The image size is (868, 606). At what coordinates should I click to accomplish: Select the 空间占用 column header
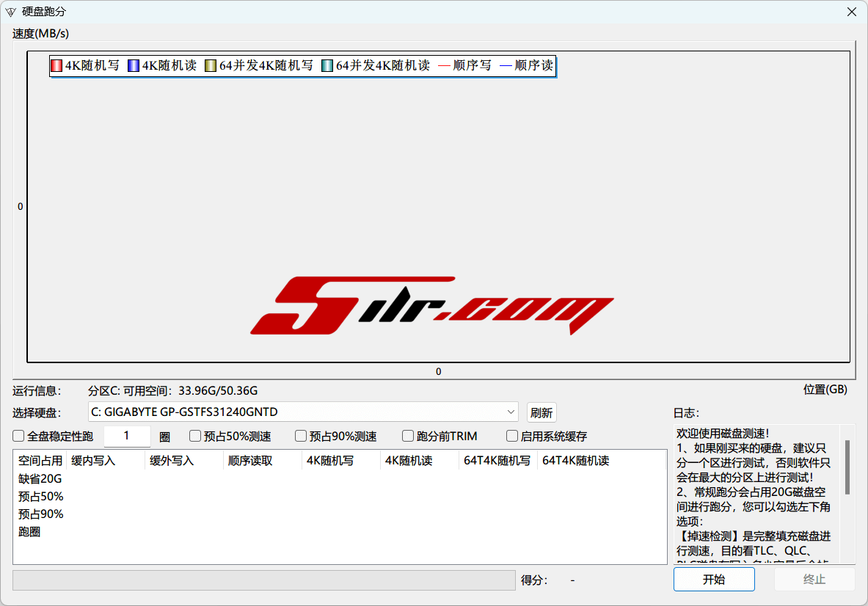pos(40,461)
